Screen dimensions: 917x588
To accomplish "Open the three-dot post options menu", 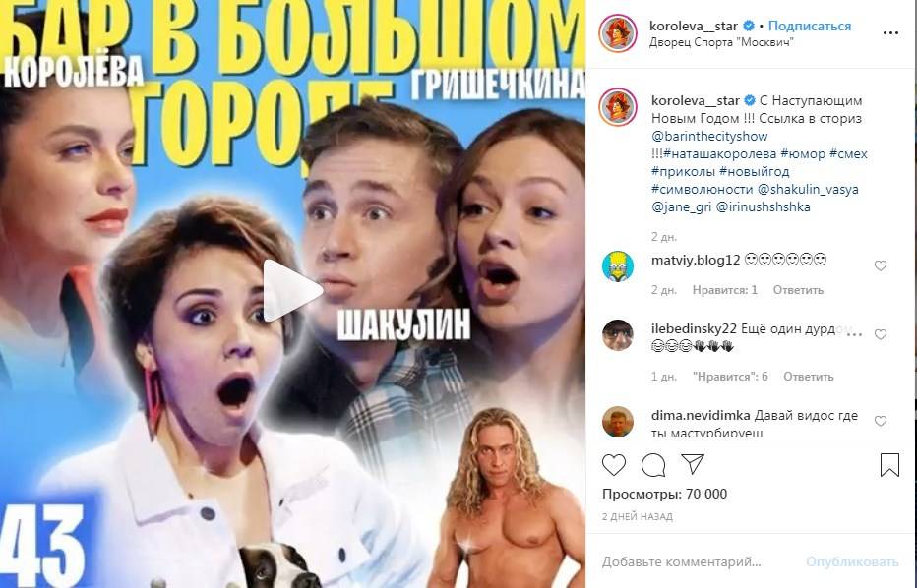I will 890,33.
